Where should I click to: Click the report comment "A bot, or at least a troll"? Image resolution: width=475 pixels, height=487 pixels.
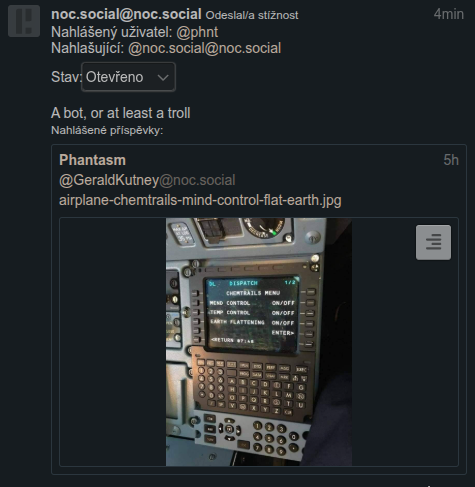pyautogui.click(x=121, y=113)
